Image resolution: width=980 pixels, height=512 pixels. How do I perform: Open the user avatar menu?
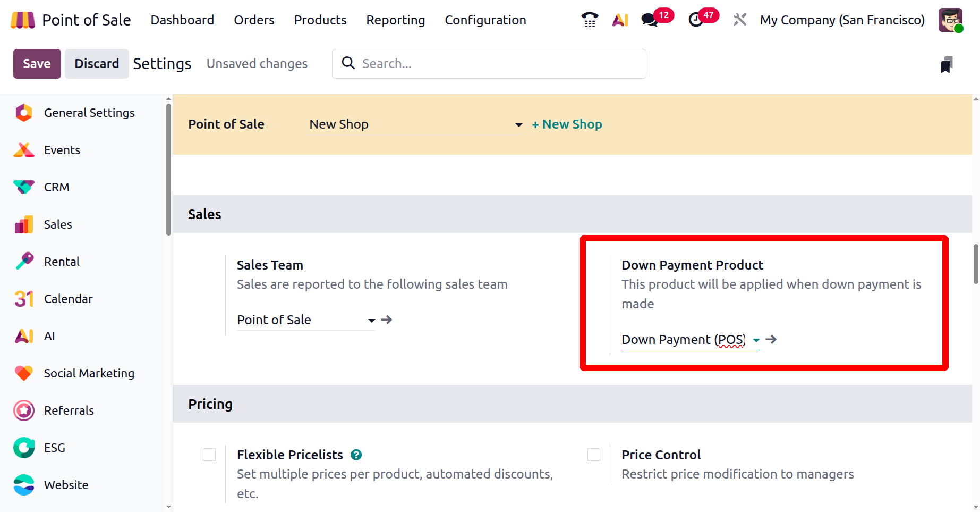[950, 20]
